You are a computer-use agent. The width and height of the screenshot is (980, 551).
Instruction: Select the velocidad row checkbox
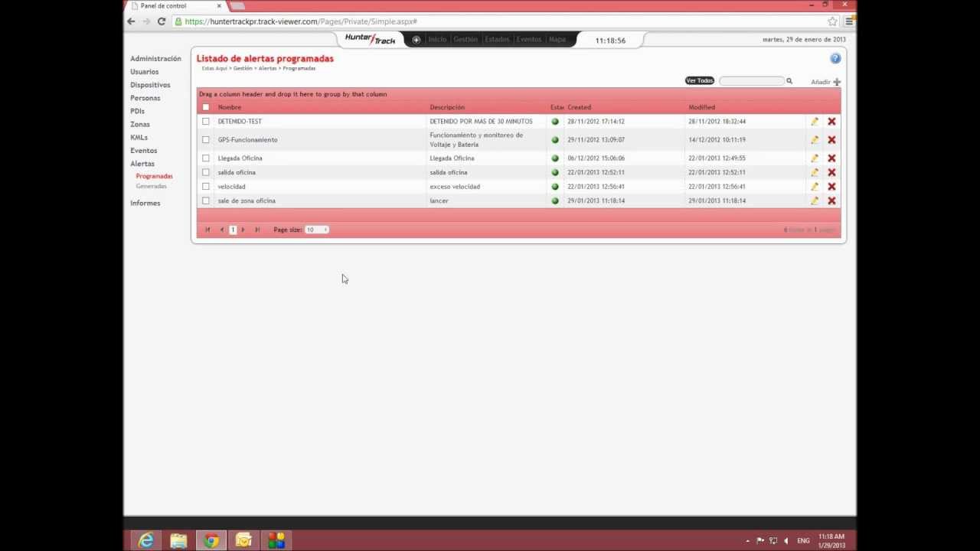tap(206, 187)
